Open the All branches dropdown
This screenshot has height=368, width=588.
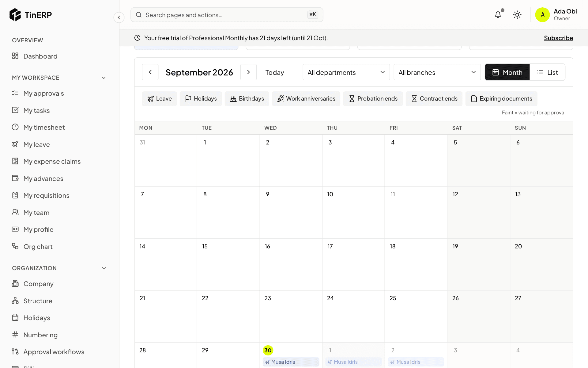(x=437, y=72)
